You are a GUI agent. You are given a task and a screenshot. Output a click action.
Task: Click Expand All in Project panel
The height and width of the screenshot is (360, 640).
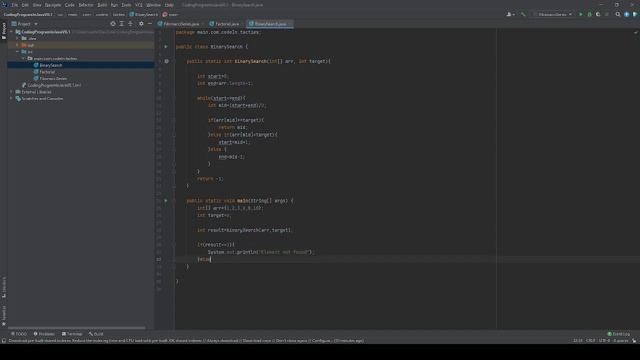pyautogui.click(x=122, y=24)
